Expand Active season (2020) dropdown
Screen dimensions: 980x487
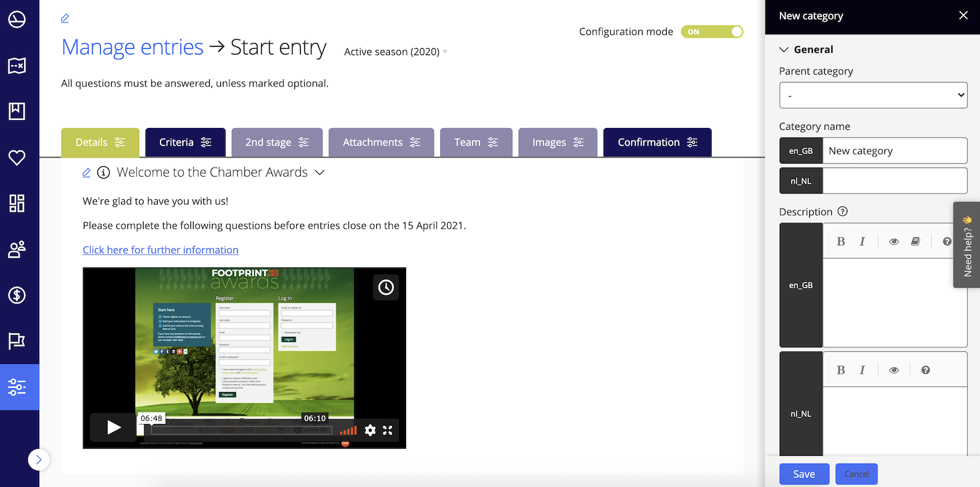tap(395, 52)
